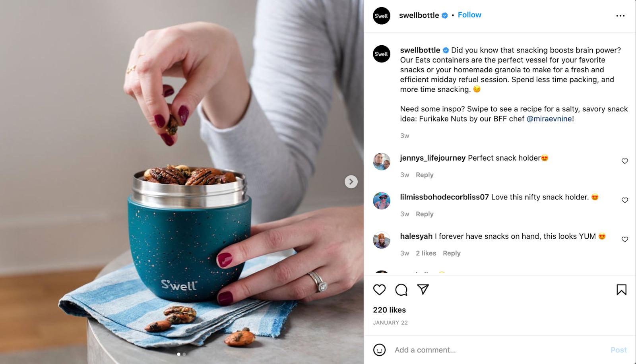
Task: Select the second carousel dot indicator
Action: [x=184, y=354]
